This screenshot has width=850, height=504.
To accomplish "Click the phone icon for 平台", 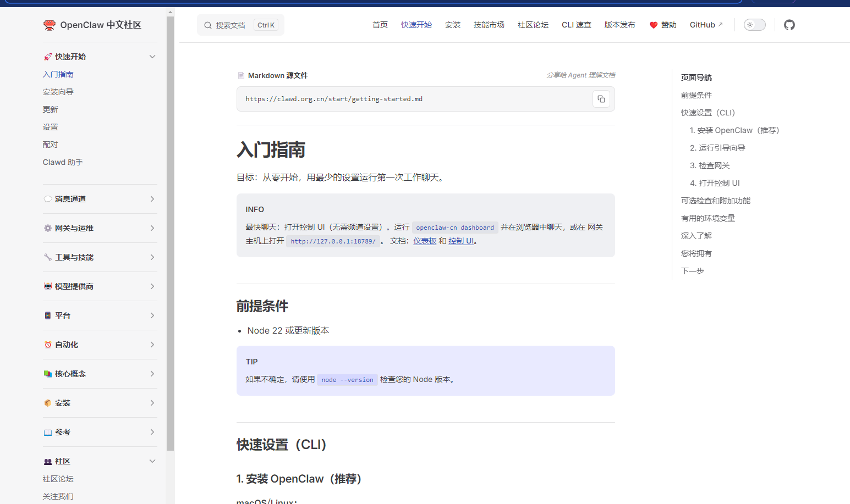I will pos(48,315).
